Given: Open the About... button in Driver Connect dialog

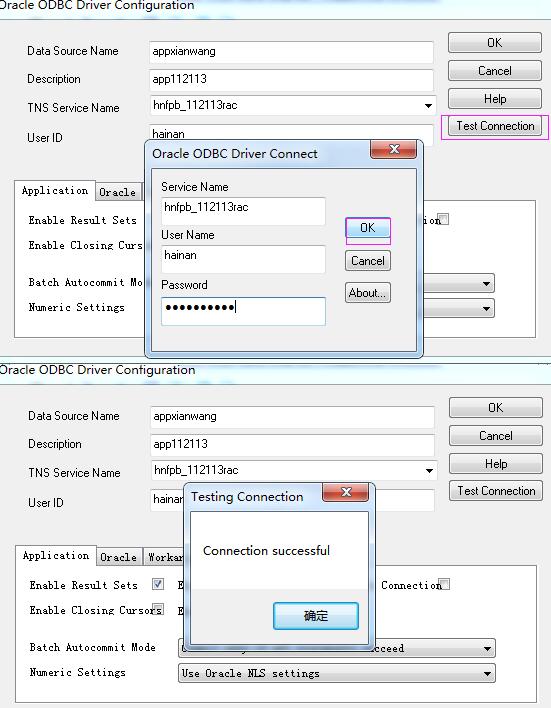Looking at the screenshot, I should point(368,293).
